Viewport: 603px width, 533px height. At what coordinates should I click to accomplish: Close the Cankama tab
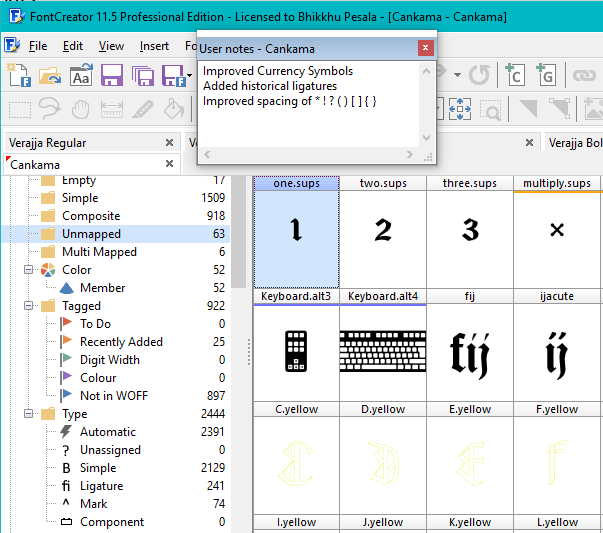tap(169, 164)
